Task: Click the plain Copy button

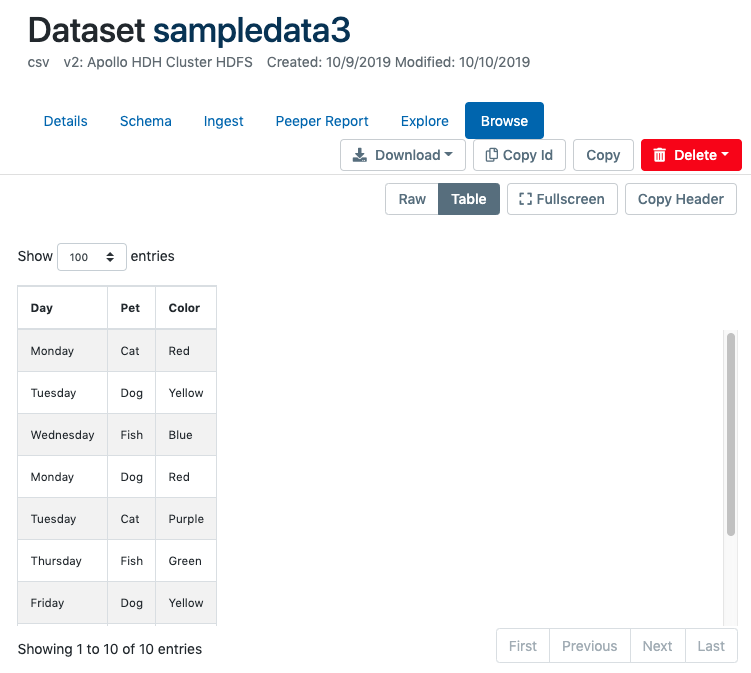Action: coord(603,155)
